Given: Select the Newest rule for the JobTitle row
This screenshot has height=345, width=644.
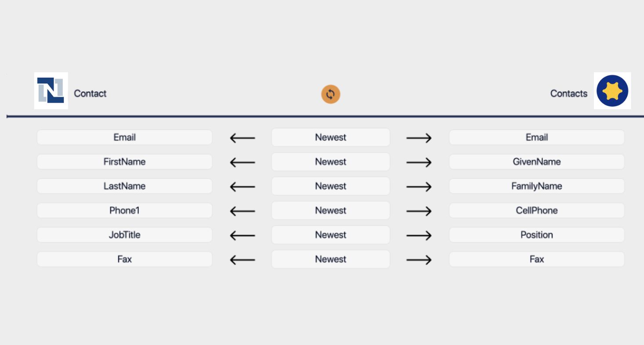Looking at the screenshot, I should [331, 235].
